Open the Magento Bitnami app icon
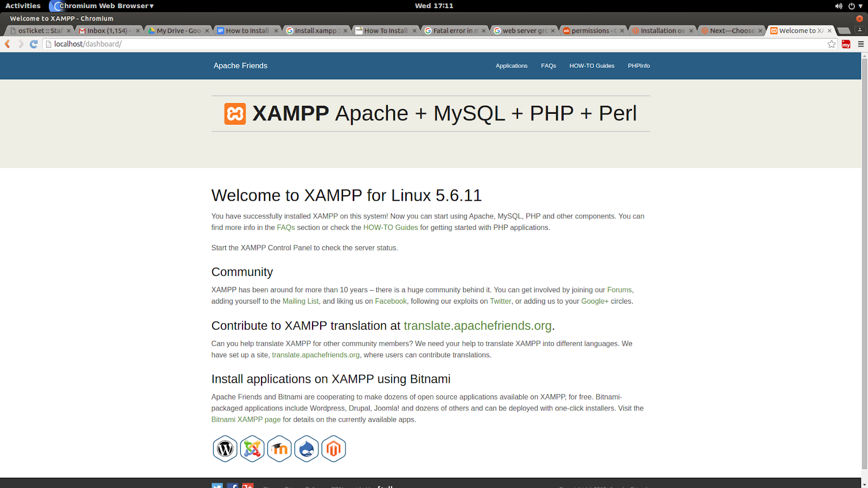 click(x=334, y=449)
